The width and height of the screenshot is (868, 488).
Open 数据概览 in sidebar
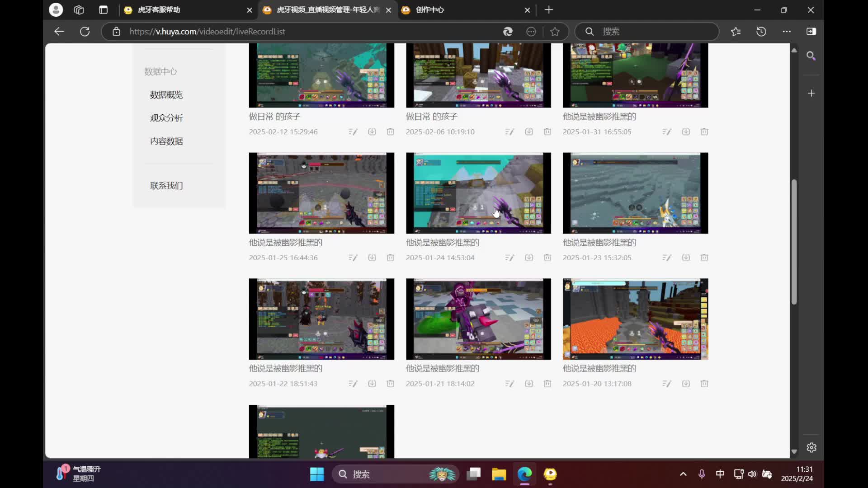pos(166,95)
